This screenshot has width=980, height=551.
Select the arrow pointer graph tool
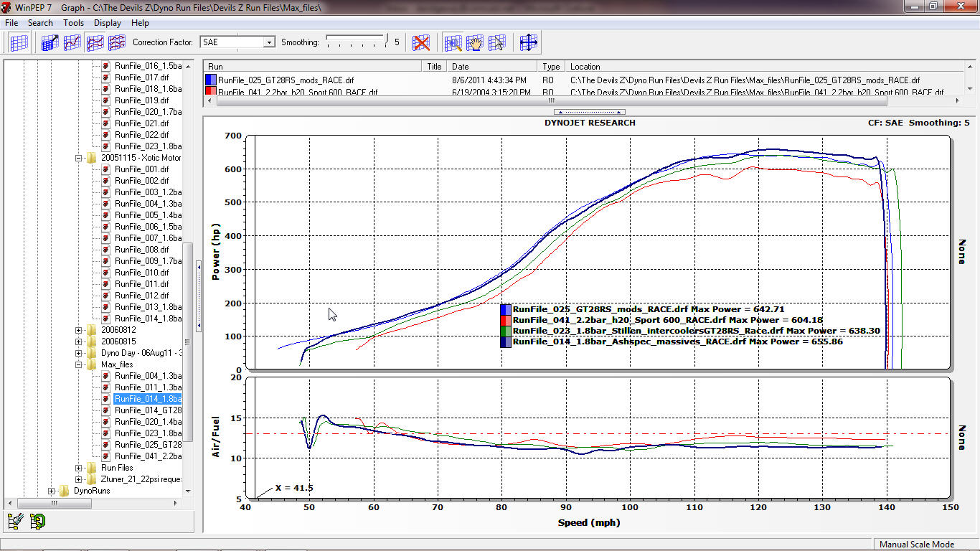click(x=496, y=43)
